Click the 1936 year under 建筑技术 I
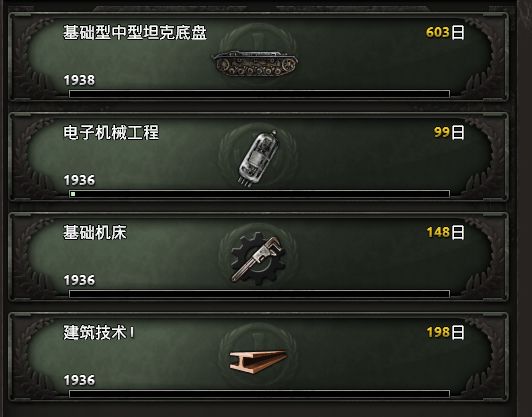This screenshot has width=532, height=417. pyautogui.click(x=79, y=380)
